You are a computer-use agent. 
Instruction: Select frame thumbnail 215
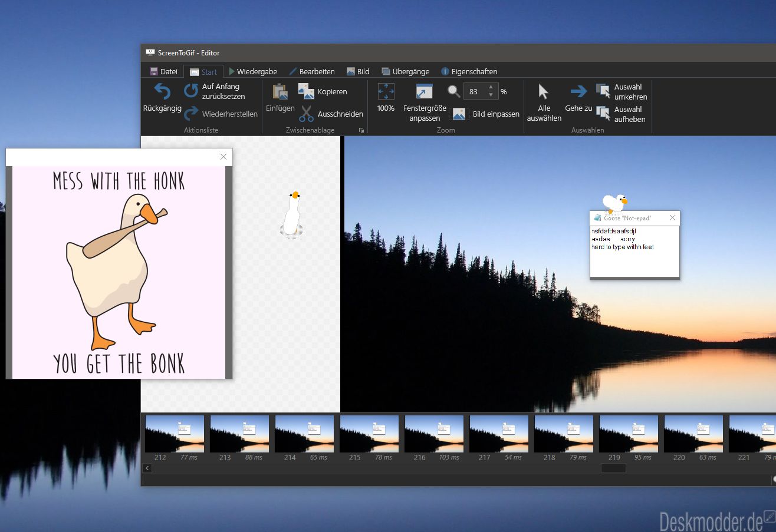(x=369, y=434)
